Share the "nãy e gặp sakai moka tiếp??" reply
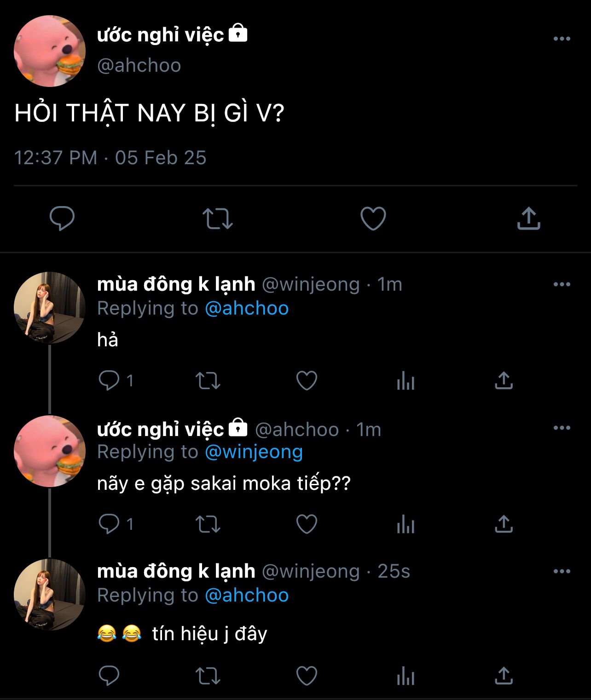 click(504, 524)
